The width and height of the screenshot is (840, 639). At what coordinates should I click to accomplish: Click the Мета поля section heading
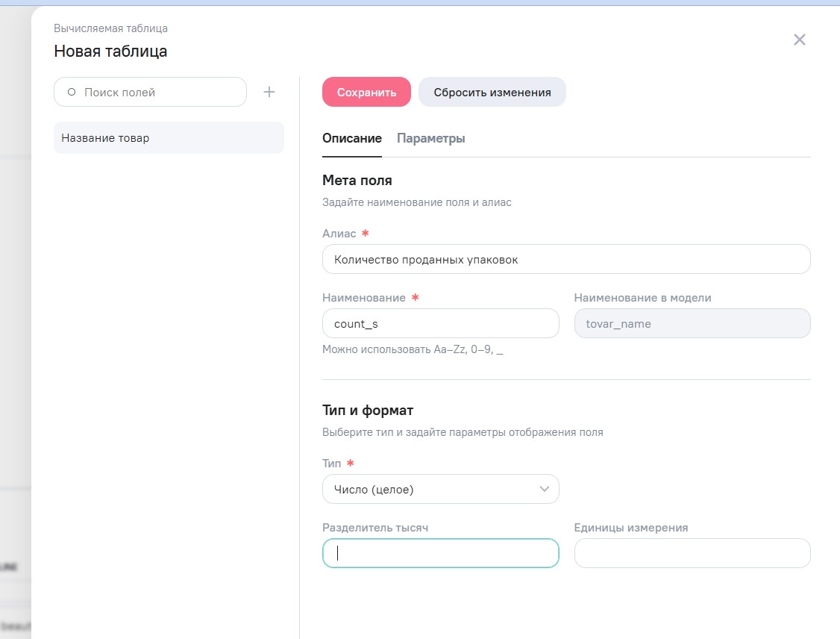click(357, 180)
